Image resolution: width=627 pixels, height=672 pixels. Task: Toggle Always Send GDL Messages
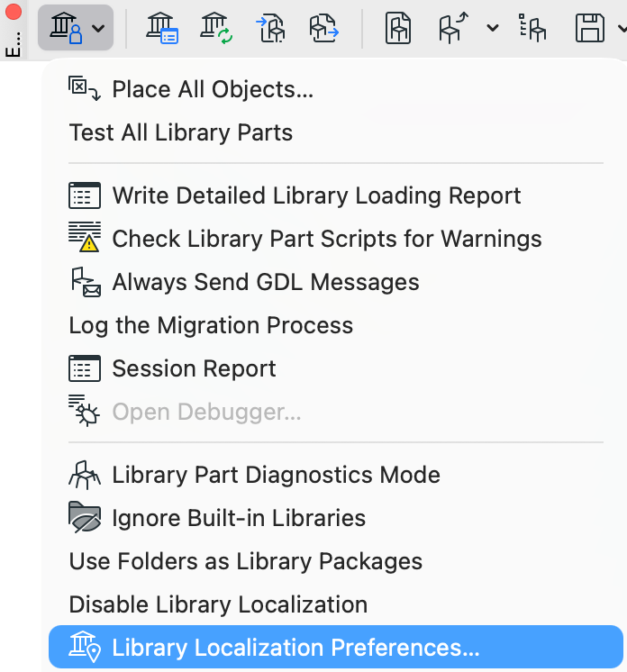[x=265, y=282]
